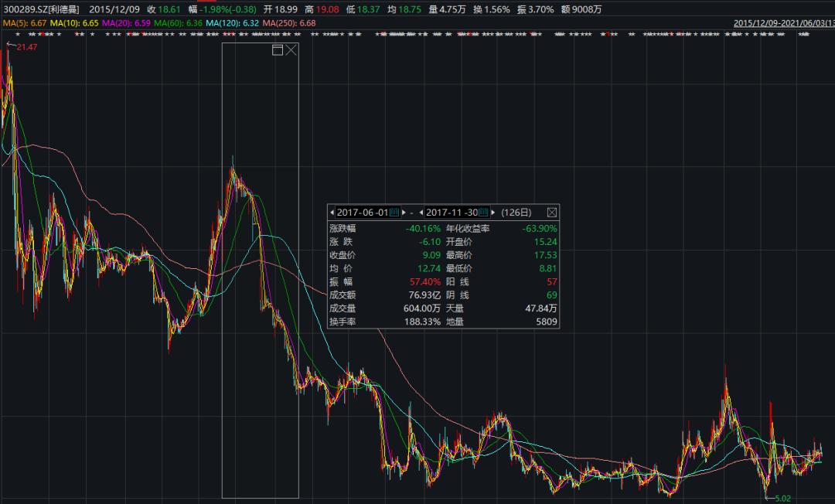Close the range selection box on chart

[x=291, y=50]
